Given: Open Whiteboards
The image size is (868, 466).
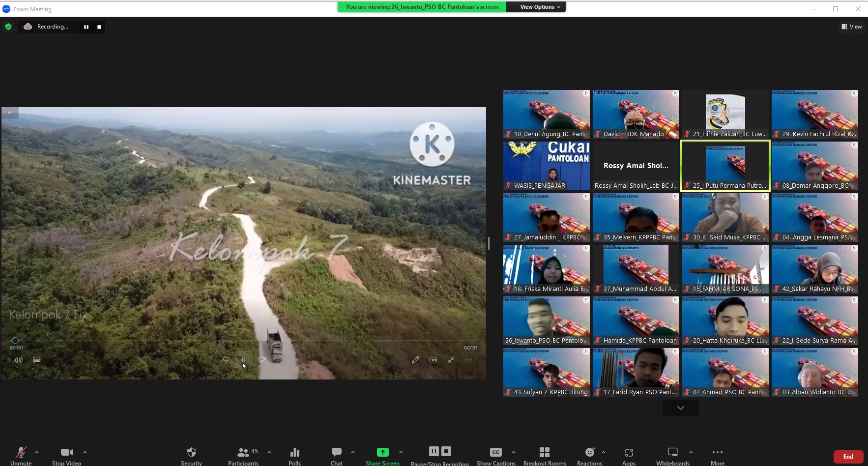Looking at the screenshot, I should [x=673, y=455].
